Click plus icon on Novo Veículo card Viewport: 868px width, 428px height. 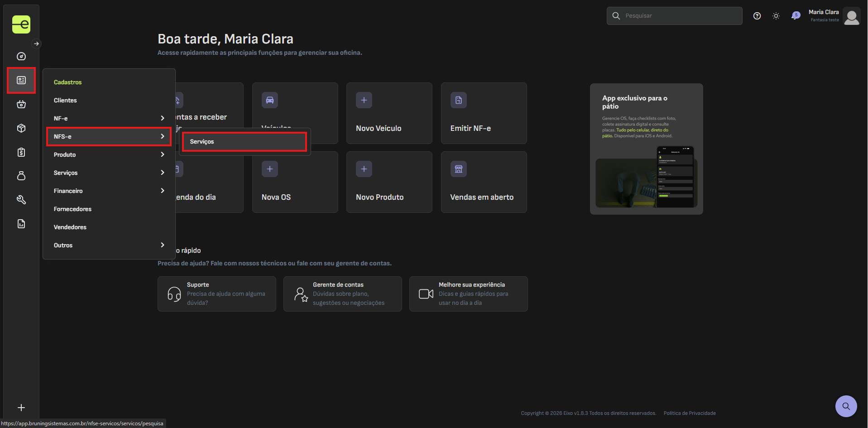[364, 100]
